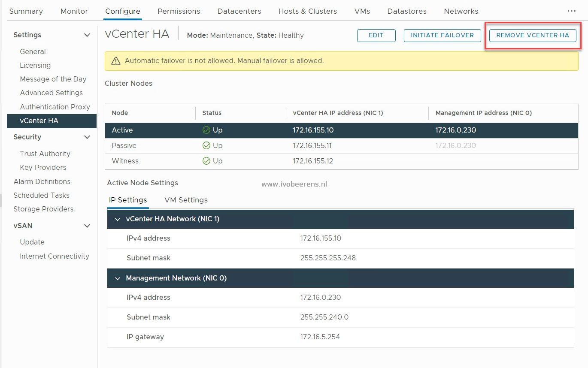Click the REMOVE VCENTER HA button
588x368 pixels.
[x=533, y=36]
